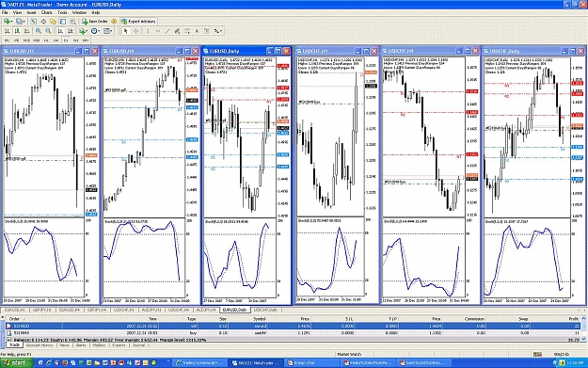Click the sell order icon for 5319830
This screenshot has width=588, height=368.
8,326
